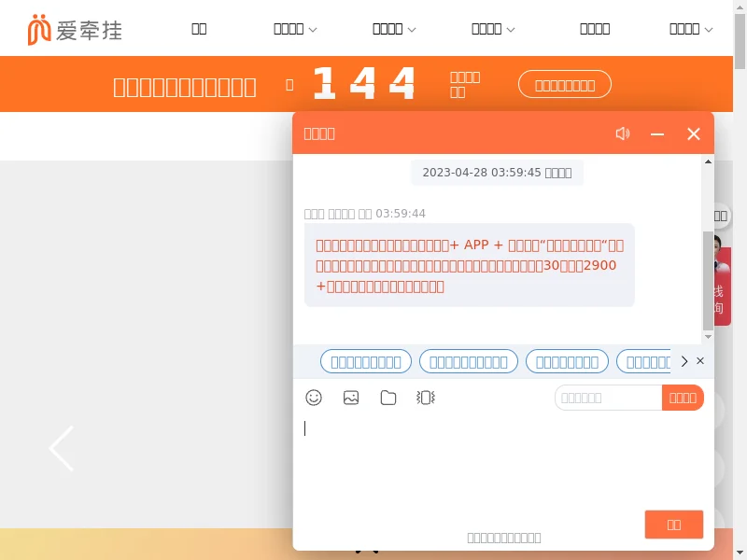Click the page's vertical scrollbar thumb
Image resolution: width=747 pixels, height=560 pixels.
[740, 41]
